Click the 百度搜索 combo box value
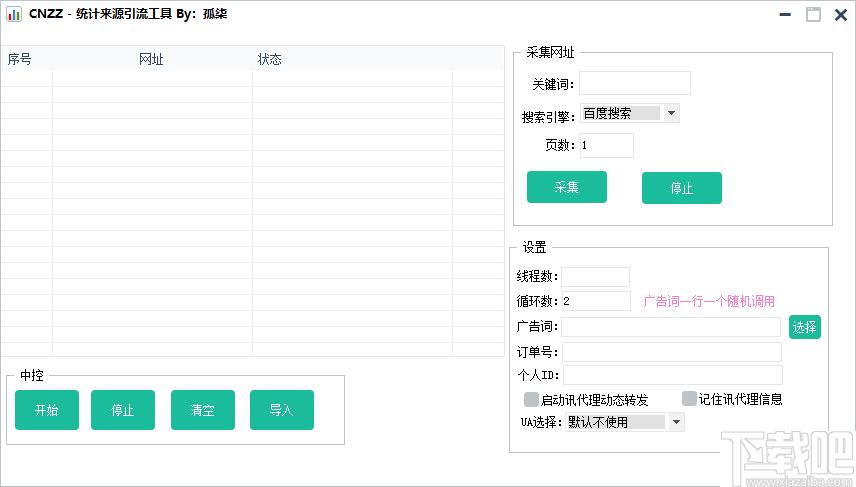856x487 pixels. (x=621, y=113)
